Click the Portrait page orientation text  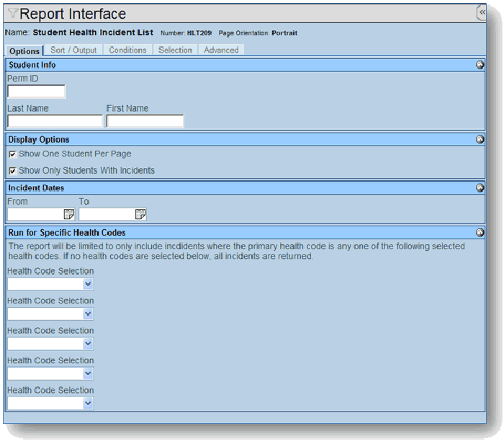(284, 33)
